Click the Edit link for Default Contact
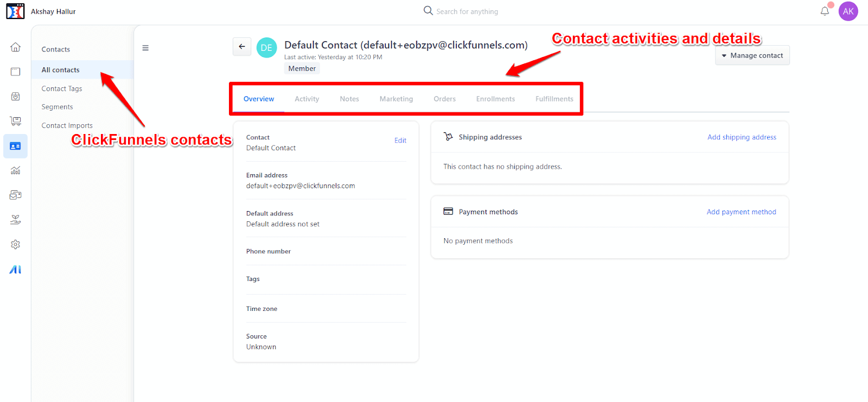The width and height of the screenshot is (868, 402). (x=400, y=140)
